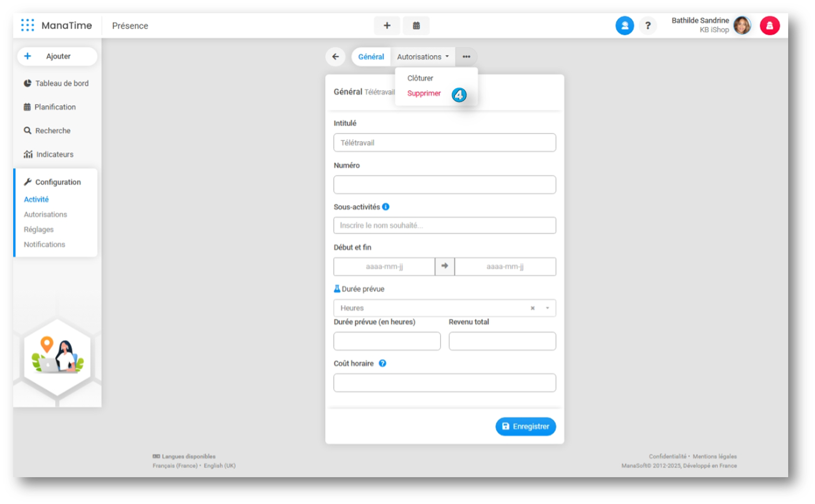Screen dimensions: 815x504
Task: Click the Intitulé text field
Action: point(444,143)
